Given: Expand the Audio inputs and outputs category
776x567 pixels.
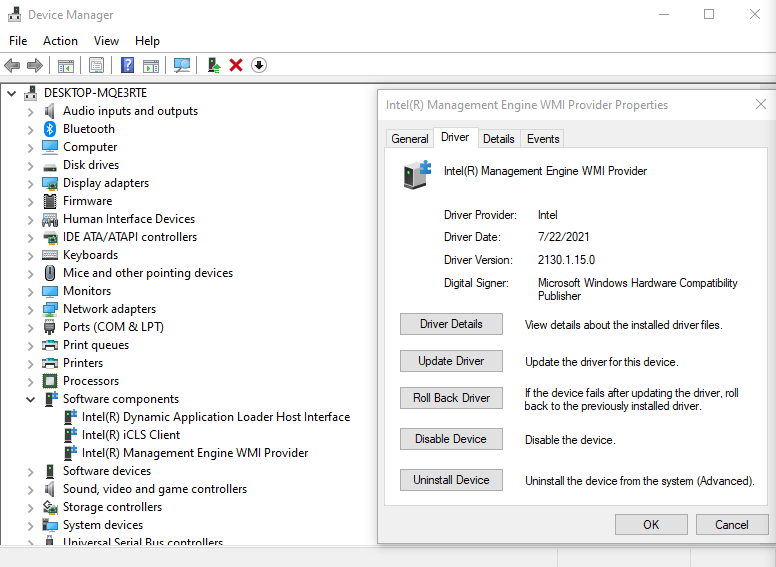Looking at the screenshot, I should pyautogui.click(x=31, y=112).
